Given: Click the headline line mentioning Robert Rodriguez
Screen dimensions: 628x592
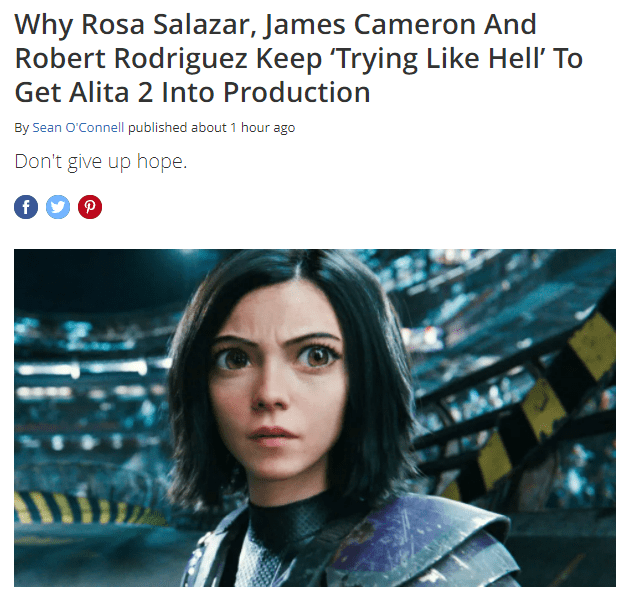Looking at the screenshot, I should (298, 59).
